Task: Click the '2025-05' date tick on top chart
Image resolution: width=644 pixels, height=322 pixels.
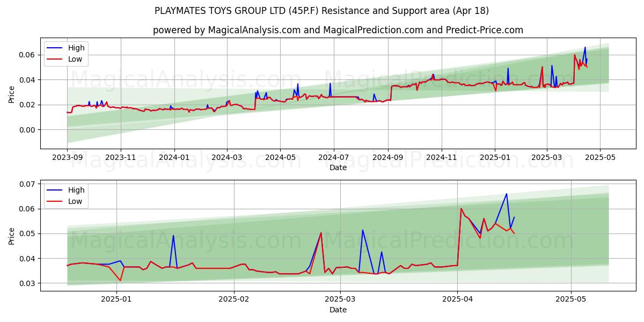Action: 600,158
